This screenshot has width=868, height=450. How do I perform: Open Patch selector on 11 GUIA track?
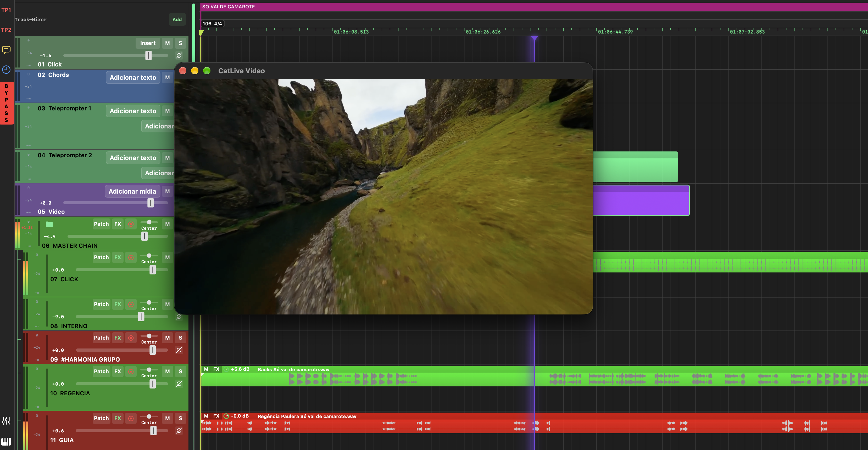pyautogui.click(x=101, y=418)
